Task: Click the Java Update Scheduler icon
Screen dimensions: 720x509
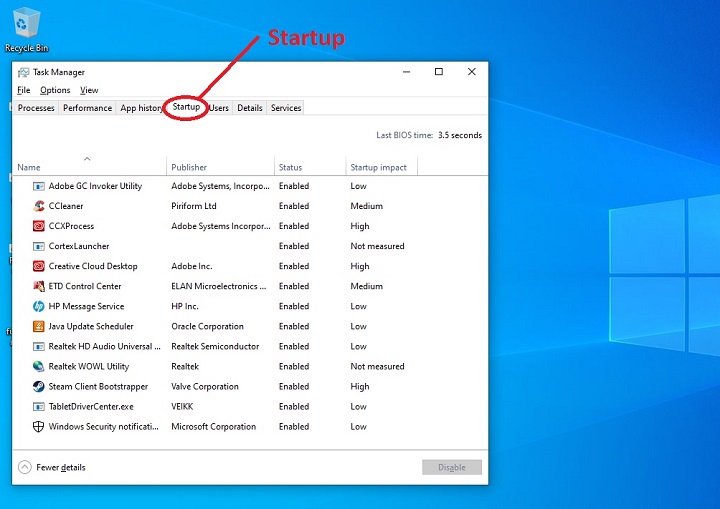Action: (39, 326)
